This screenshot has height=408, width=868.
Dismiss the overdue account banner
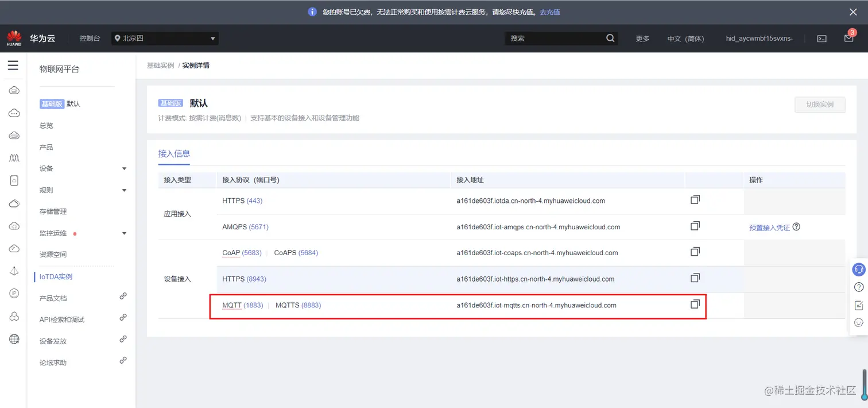click(854, 11)
